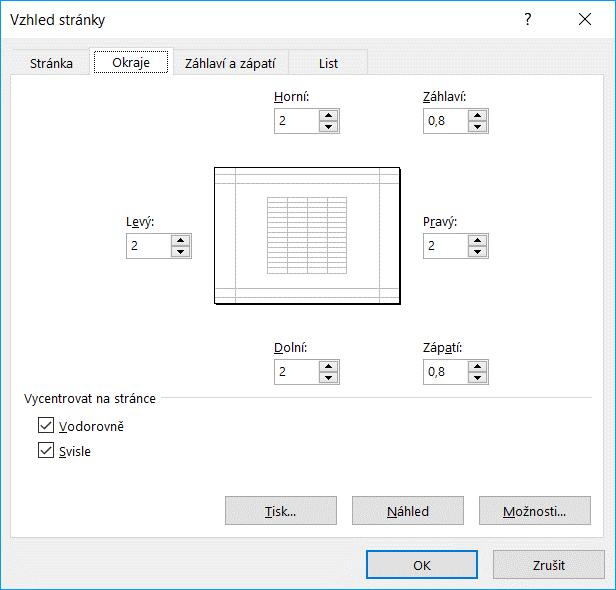Close the Vzhled stránky dialog
This screenshot has width=616, height=590.
point(585,18)
